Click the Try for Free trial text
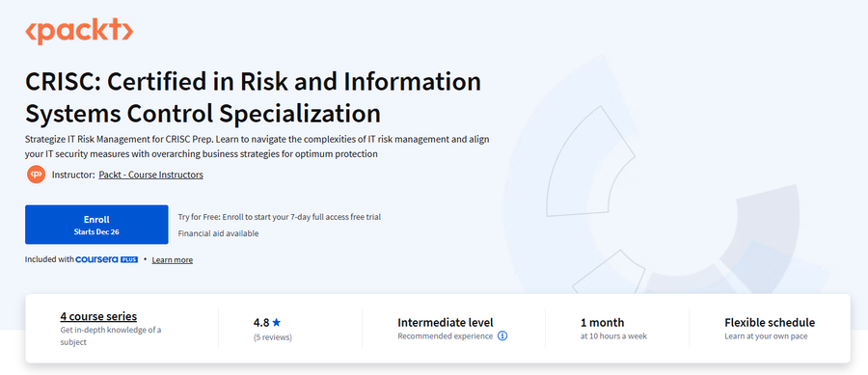The height and width of the screenshot is (375, 868). point(279,217)
